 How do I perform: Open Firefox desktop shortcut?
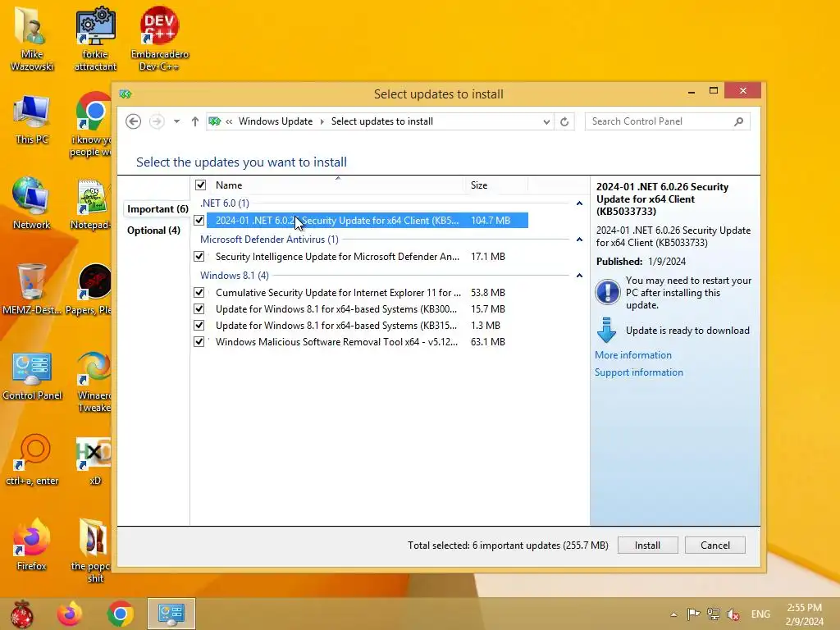click(x=32, y=545)
